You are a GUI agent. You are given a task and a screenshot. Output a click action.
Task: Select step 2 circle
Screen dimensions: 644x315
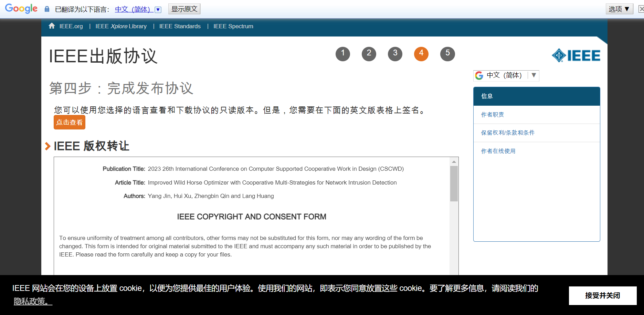(x=369, y=54)
